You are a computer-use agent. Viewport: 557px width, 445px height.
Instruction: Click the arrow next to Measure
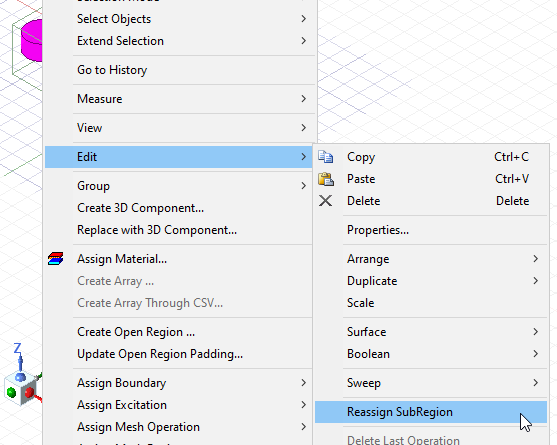(303, 99)
